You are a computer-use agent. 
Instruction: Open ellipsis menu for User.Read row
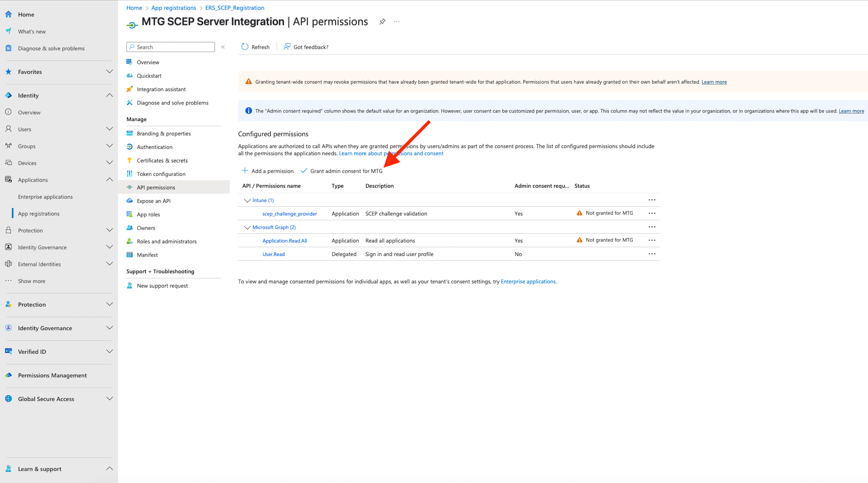pyautogui.click(x=652, y=254)
